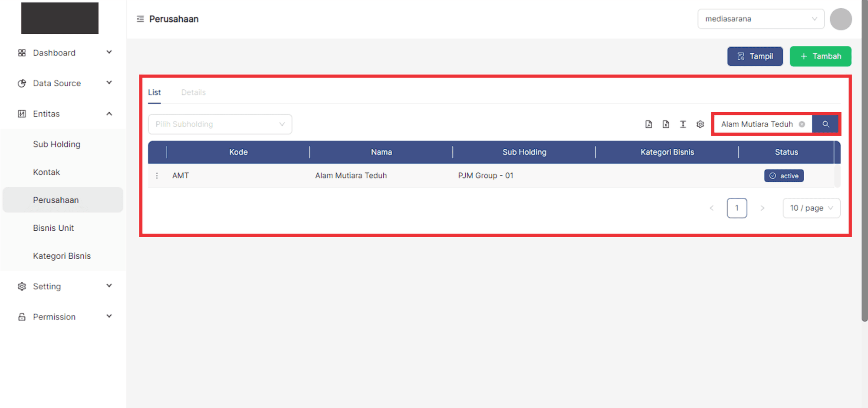
Task: Open Bisnis Unit in the sidebar
Action: tap(53, 228)
